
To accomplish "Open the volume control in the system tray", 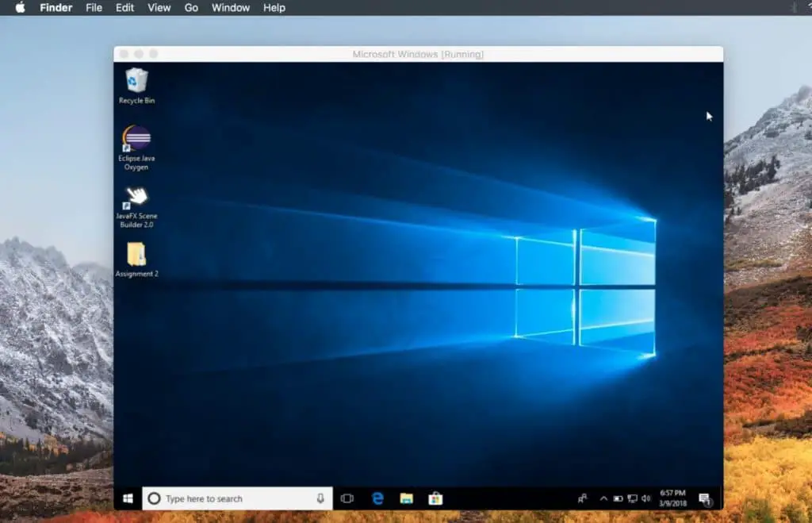I will pyautogui.click(x=645, y=498).
